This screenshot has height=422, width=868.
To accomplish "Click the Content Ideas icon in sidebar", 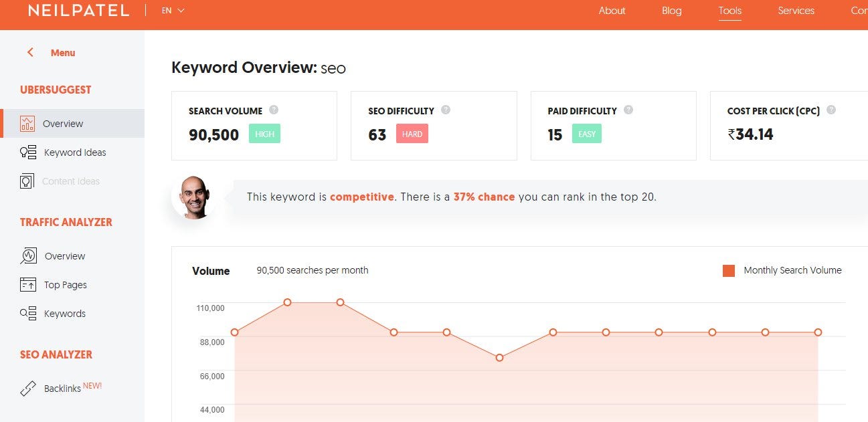I will [27, 181].
